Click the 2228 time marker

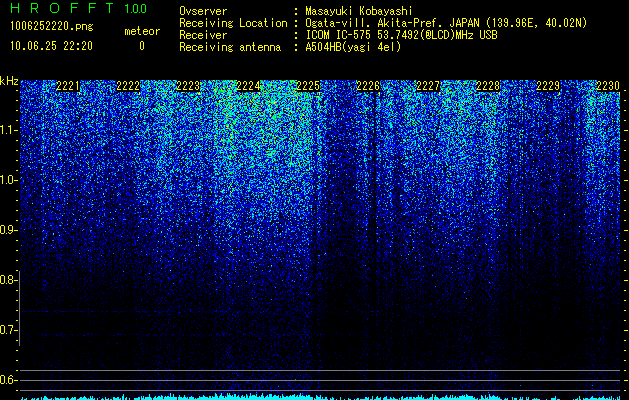[488, 86]
